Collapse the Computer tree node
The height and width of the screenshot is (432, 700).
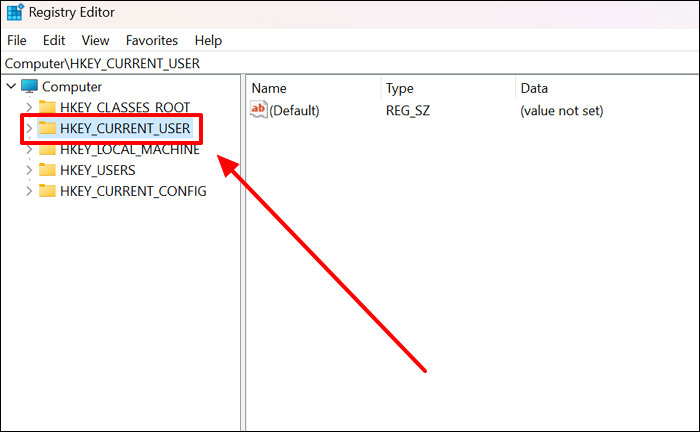(x=11, y=87)
